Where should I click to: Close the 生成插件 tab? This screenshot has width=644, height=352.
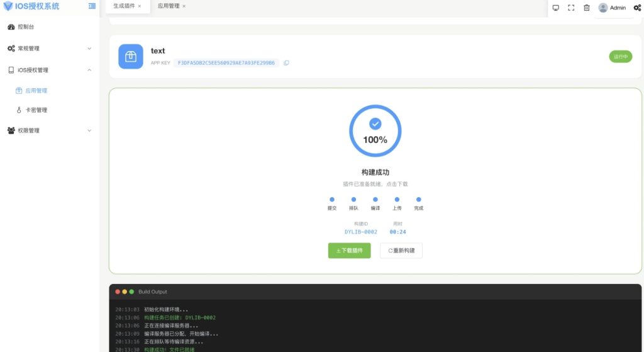pyautogui.click(x=140, y=6)
